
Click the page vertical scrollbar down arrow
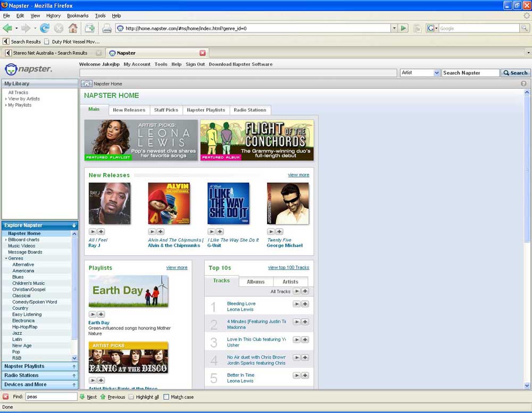[527, 385]
